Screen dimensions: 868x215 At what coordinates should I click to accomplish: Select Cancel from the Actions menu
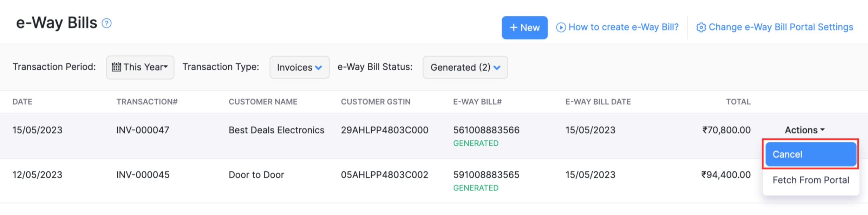(810, 154)
